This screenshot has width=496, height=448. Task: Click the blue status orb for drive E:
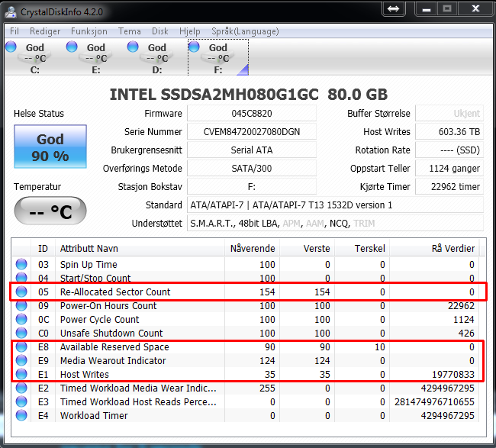coord(72,47)
